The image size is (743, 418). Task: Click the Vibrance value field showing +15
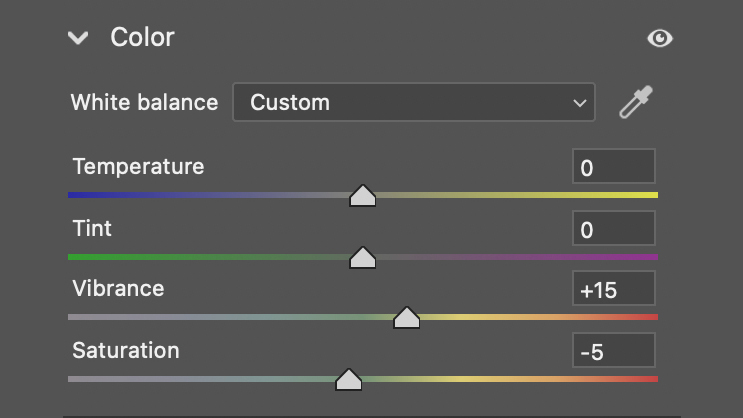coord(614,289)
